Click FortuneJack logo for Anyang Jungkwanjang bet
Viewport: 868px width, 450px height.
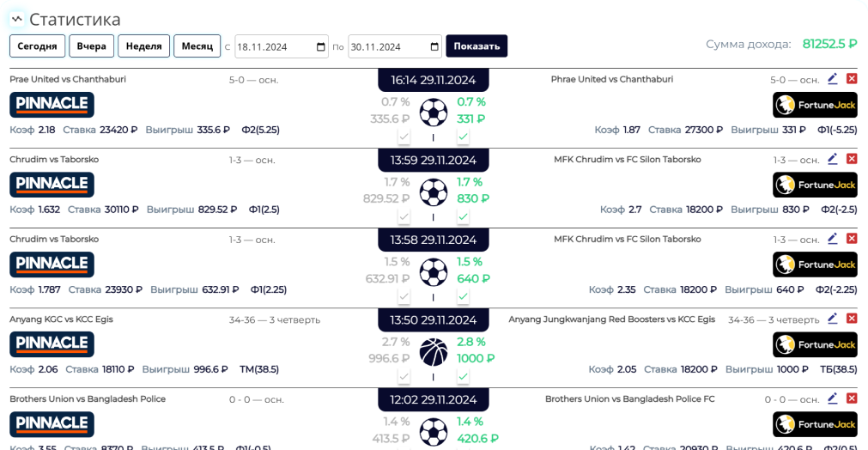point(815,344)
